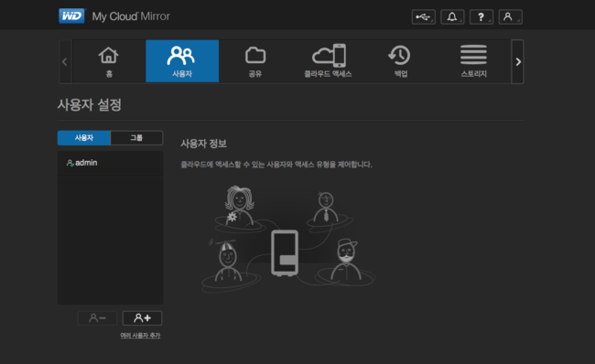This screenshot has width=595, height=364.
Task: Click the My Cloud Mirror title text
Action: [x=131, y=16]
